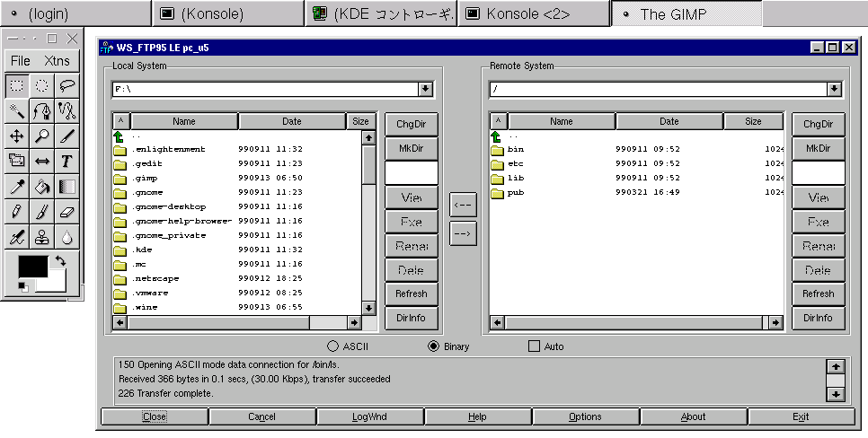Reset default colors small icon
Screen dimensions: 868x438
23,286
